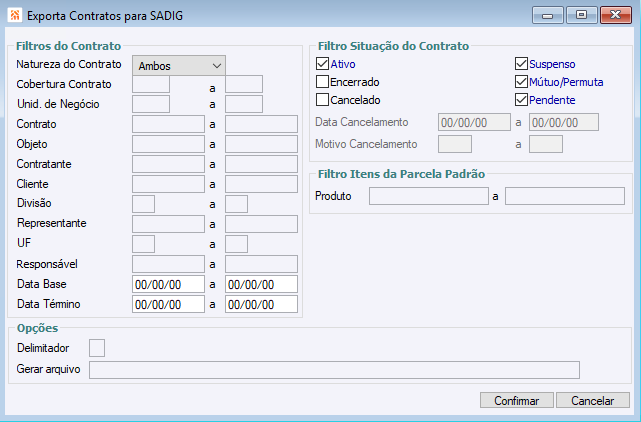The image size is (641, 422).
Task: Click the ending Representante field
Action: [261, 224]
